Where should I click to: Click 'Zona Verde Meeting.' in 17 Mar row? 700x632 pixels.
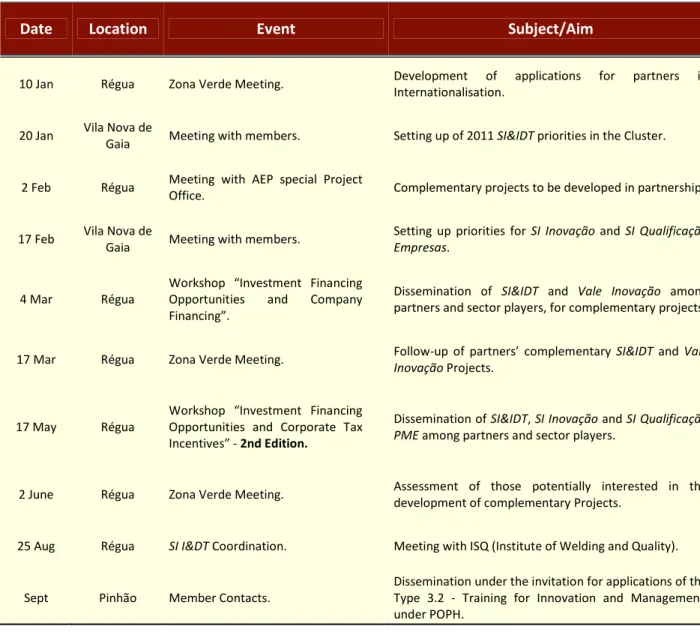[226, 360]
